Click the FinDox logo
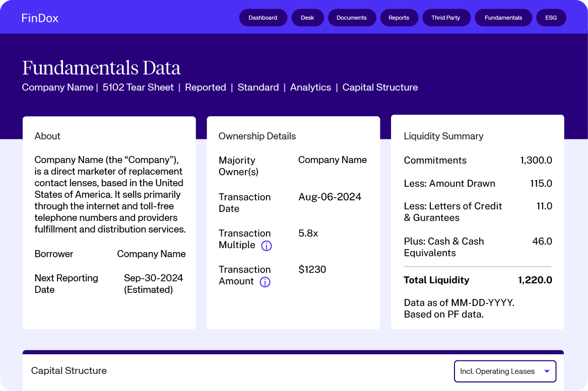 pyautogui.click(x=40, y=17)
